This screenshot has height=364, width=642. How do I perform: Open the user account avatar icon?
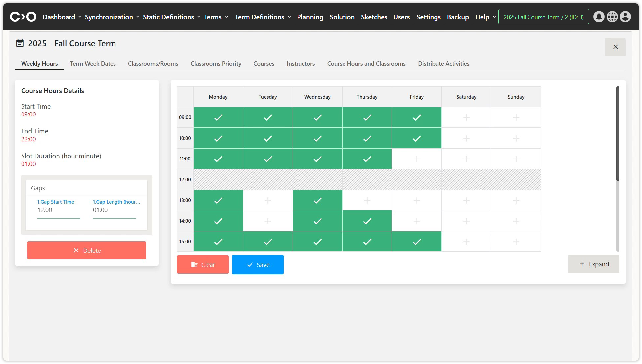click(x=625, y=17)
